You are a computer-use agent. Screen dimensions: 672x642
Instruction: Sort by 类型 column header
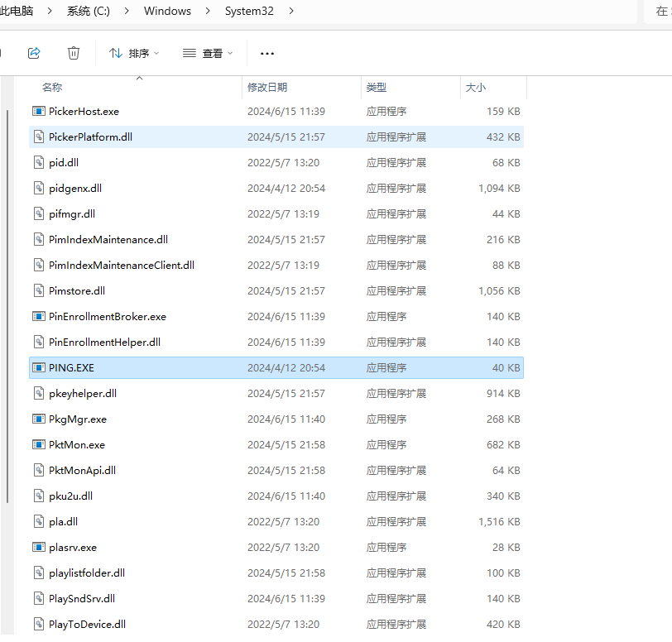pos(377,88)
